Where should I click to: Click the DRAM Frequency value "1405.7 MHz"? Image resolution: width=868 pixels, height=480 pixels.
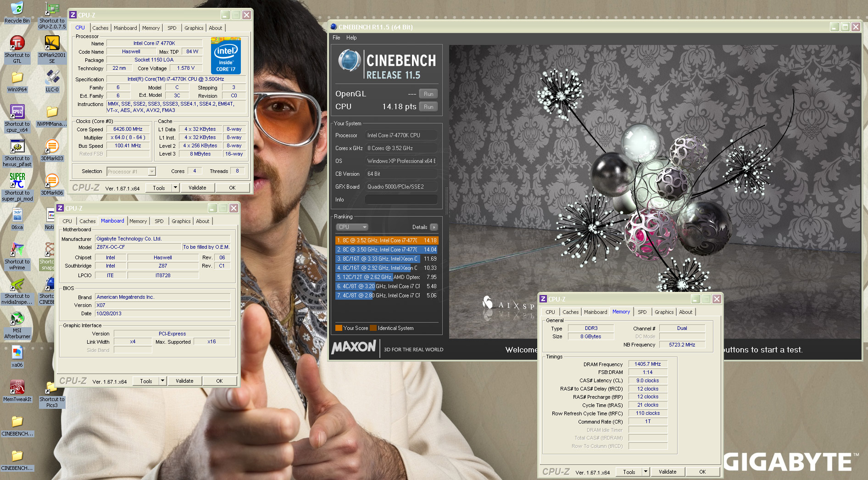point(648,364)
